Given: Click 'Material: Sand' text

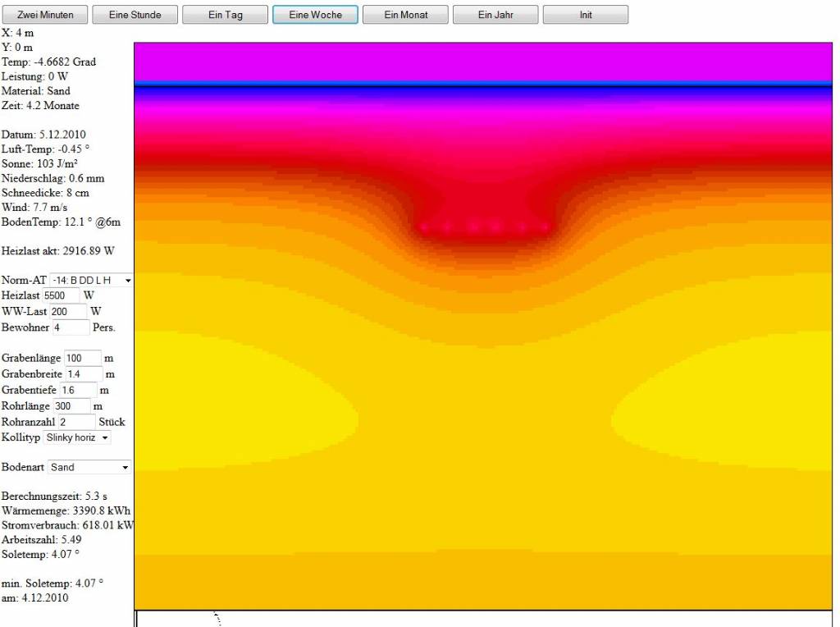Looking at the screenshot, I should (36, 91).
